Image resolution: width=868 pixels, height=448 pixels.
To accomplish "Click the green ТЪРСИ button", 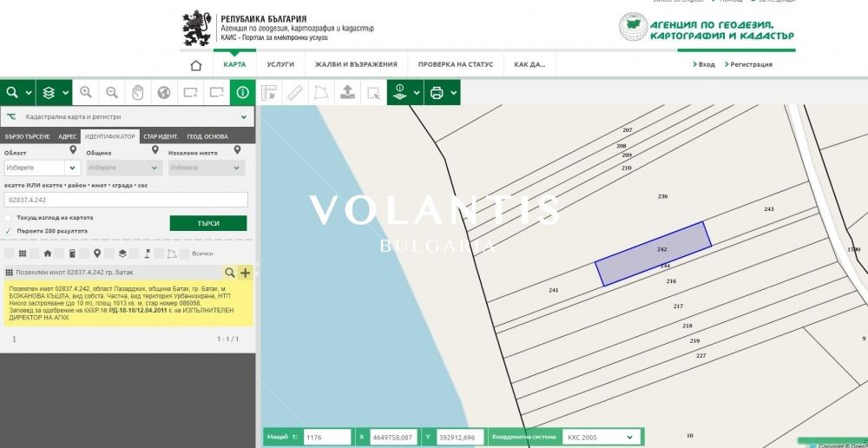I will coord(208,223).
